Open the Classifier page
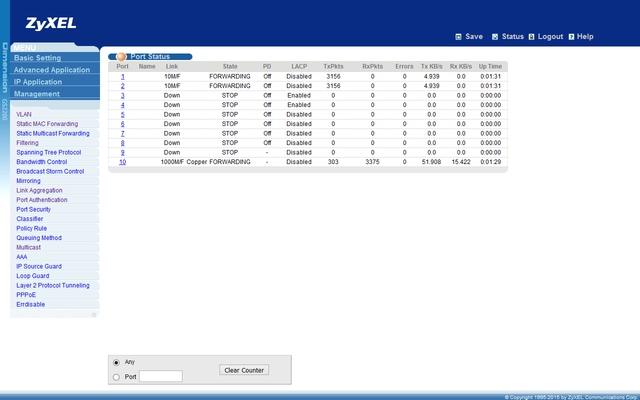 tap(29, 219)
